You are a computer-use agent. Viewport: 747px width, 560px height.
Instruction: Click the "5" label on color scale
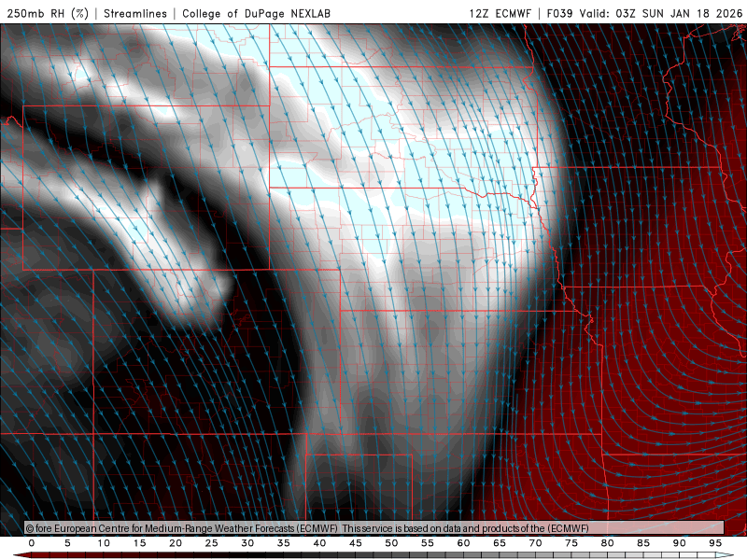pyautogui.click(x=67, y=543)
